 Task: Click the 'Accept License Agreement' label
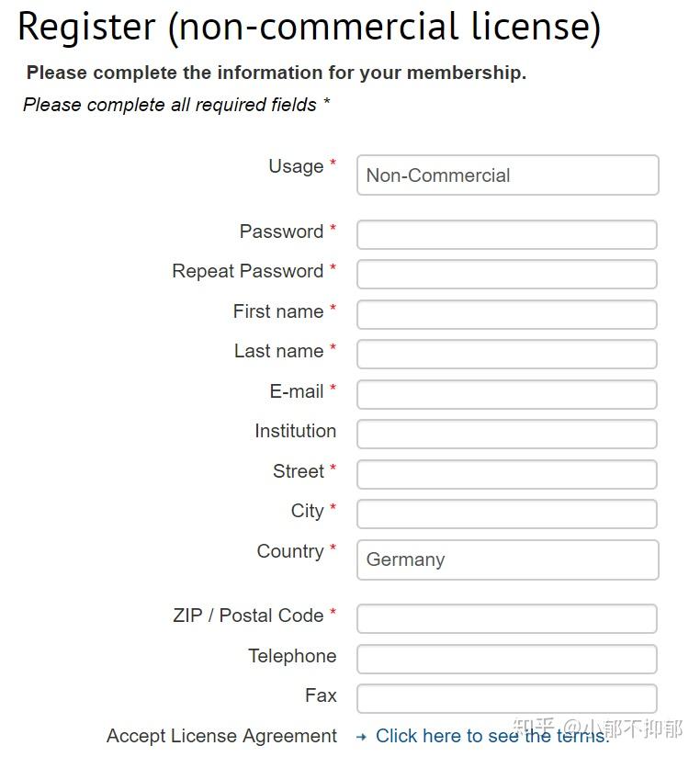[x=221, y=736]
